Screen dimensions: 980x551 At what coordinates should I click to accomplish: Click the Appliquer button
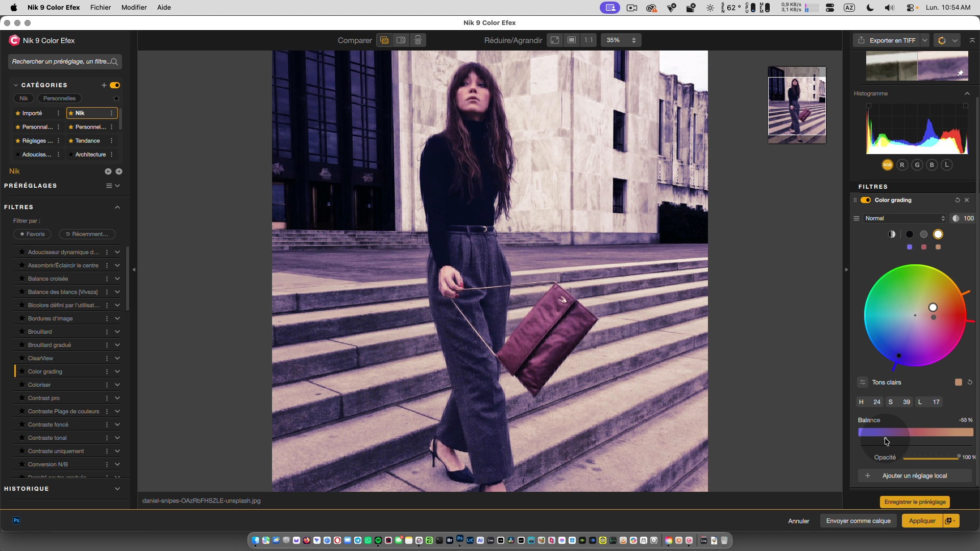pyautogui.click(x=922, y=521)
